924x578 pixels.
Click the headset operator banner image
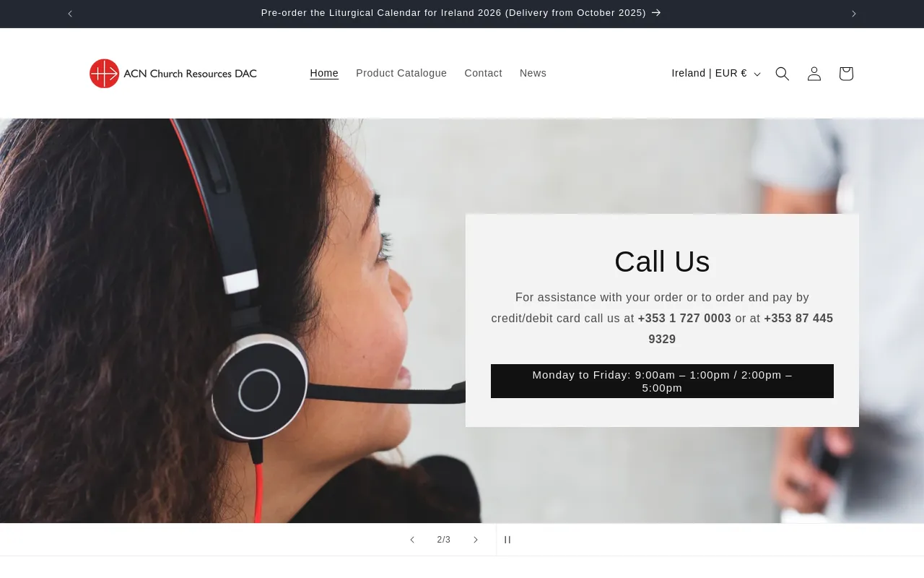(231, 321)
